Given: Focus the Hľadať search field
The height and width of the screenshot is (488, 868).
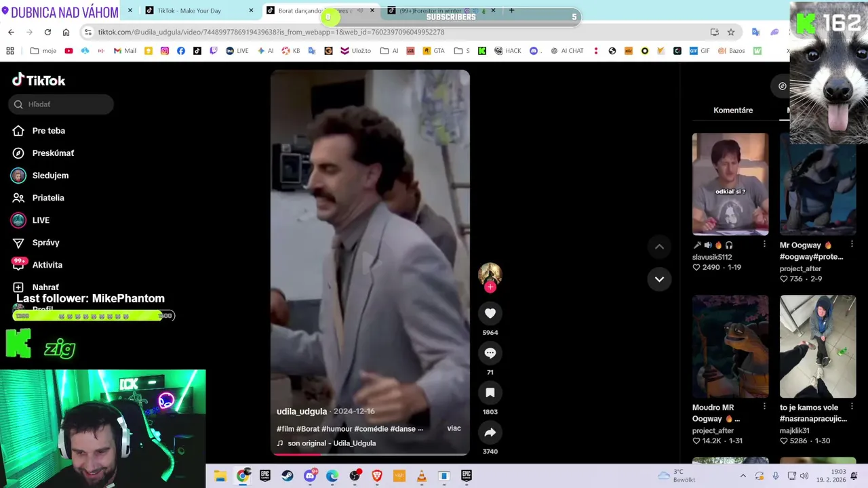Looking at the screenshot, I should coord(61,104).
